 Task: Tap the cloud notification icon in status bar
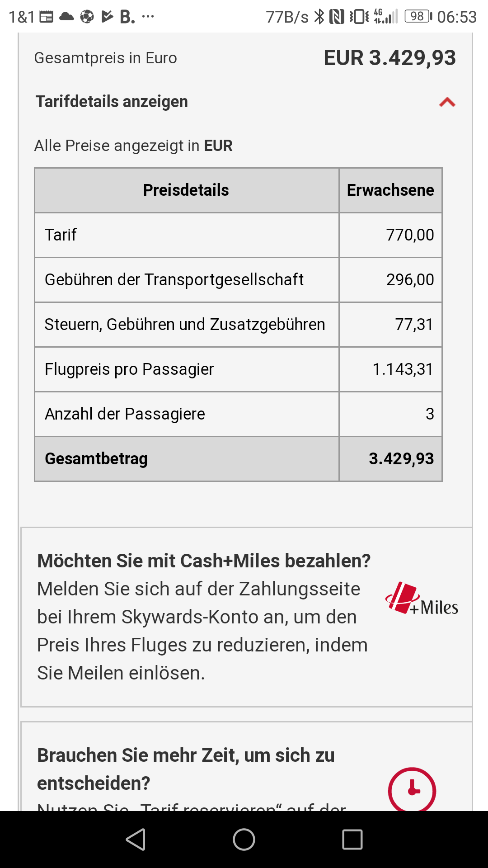tap(67, 17)
